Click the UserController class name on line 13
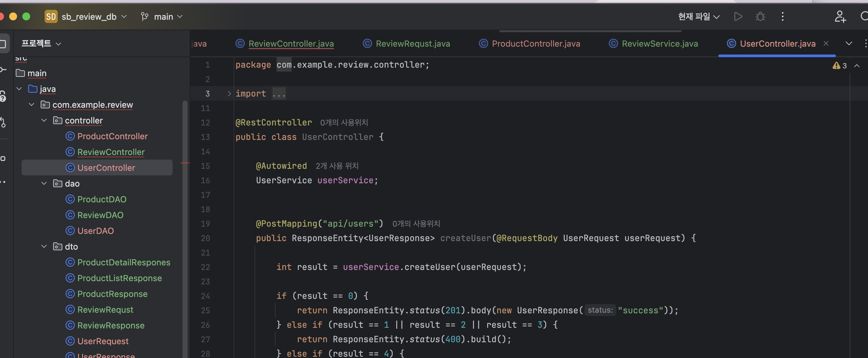Image resolution: width=868 pixels, height=358 pixels. (338, 137)
